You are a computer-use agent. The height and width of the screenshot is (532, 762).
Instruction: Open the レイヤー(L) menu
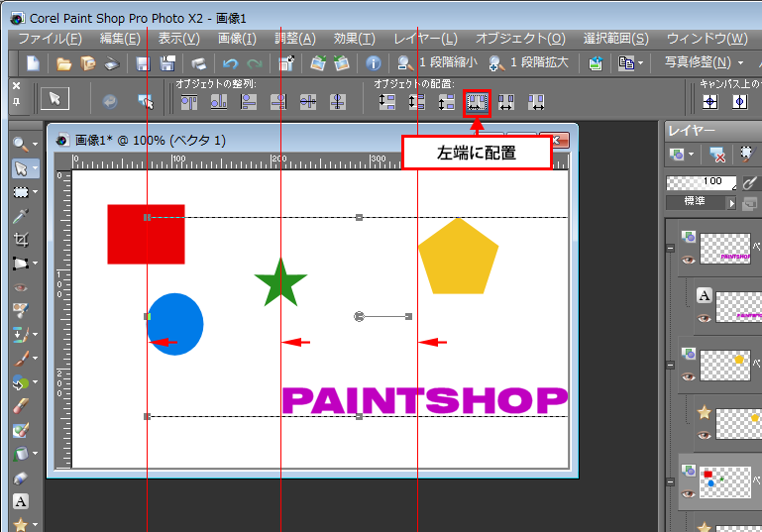pos(426,39)
